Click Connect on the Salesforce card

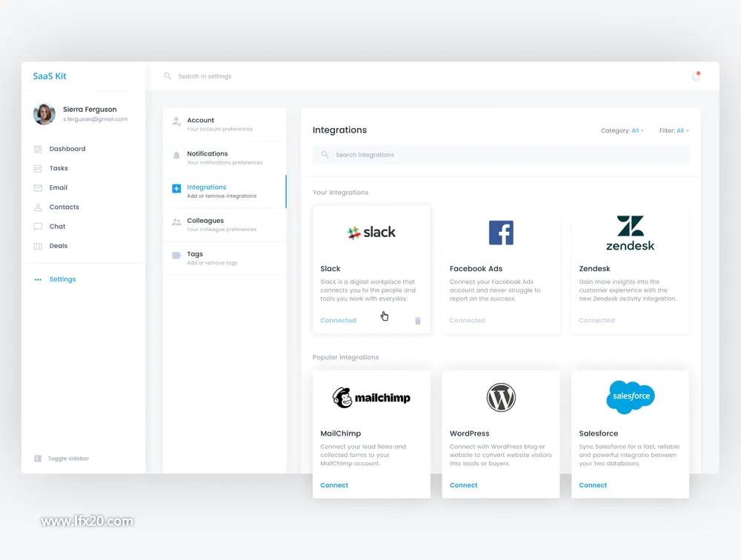click(593, 485)
